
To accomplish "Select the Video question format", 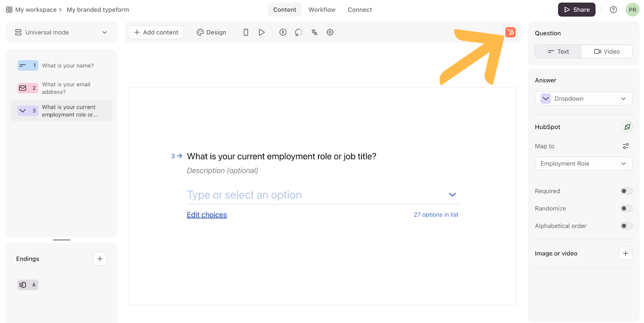I will click(x=607, y=51).
